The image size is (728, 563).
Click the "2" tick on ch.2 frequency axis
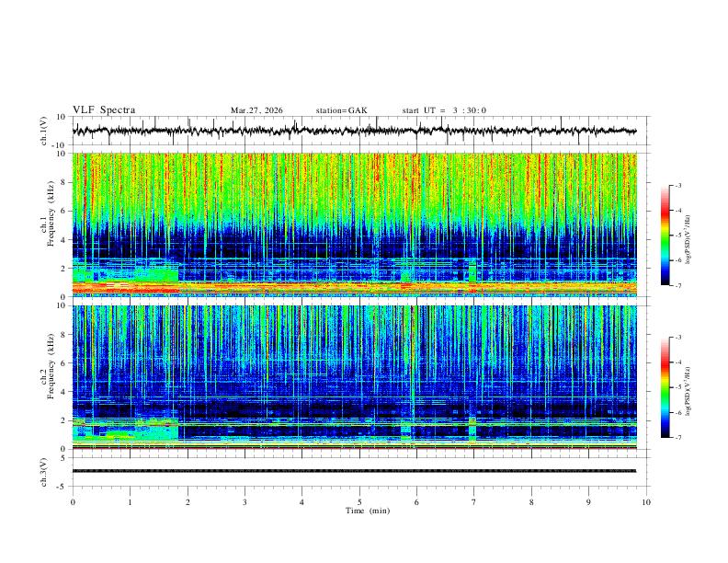[x=64, y=420]
